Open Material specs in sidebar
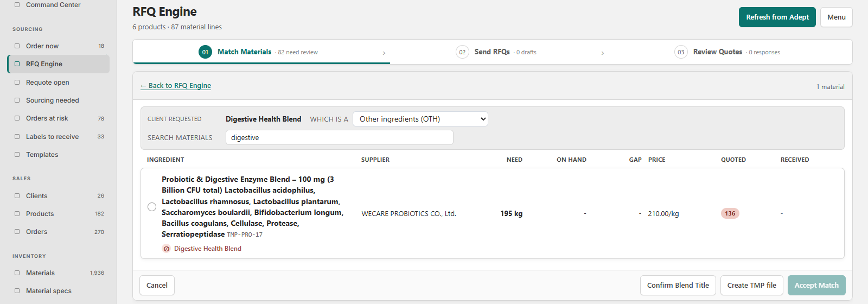 pyautogui.click(x=58, y=291)
